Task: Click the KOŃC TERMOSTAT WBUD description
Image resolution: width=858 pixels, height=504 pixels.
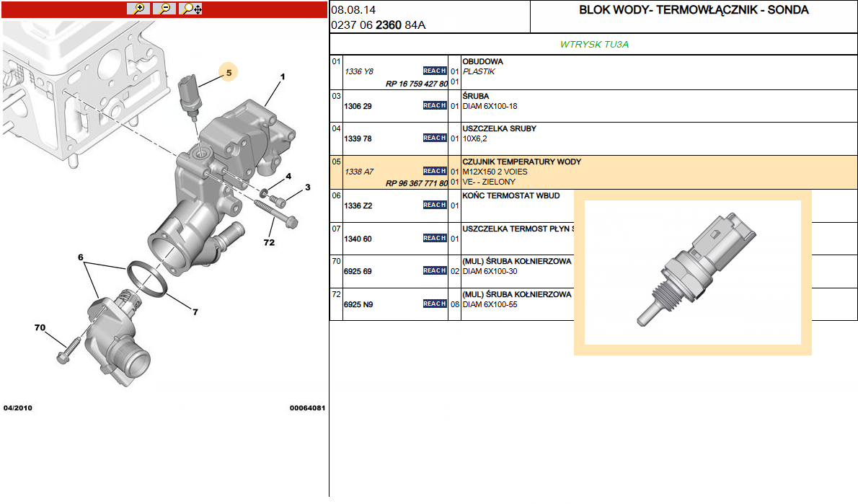Action: (511, 195)
